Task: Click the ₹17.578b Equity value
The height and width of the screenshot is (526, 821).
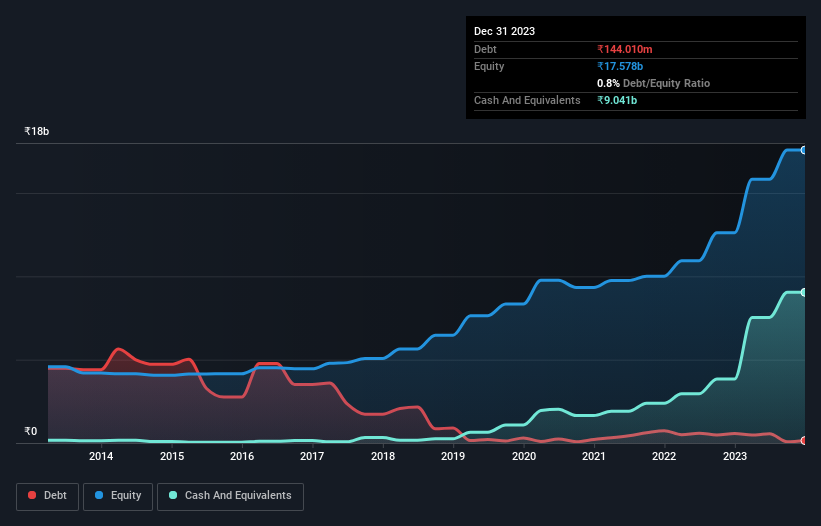Action: [620, 66]
